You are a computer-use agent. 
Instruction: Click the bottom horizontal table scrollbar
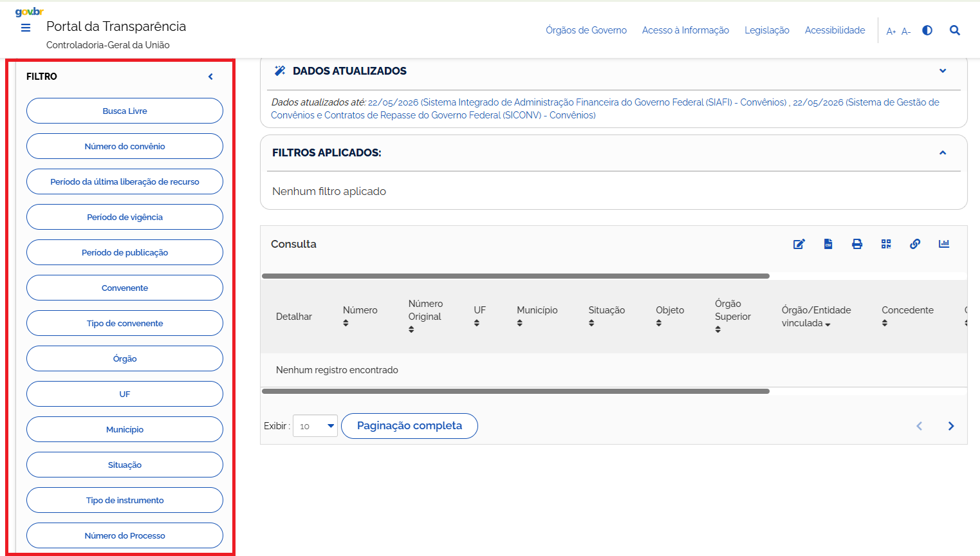coord(515,391)
